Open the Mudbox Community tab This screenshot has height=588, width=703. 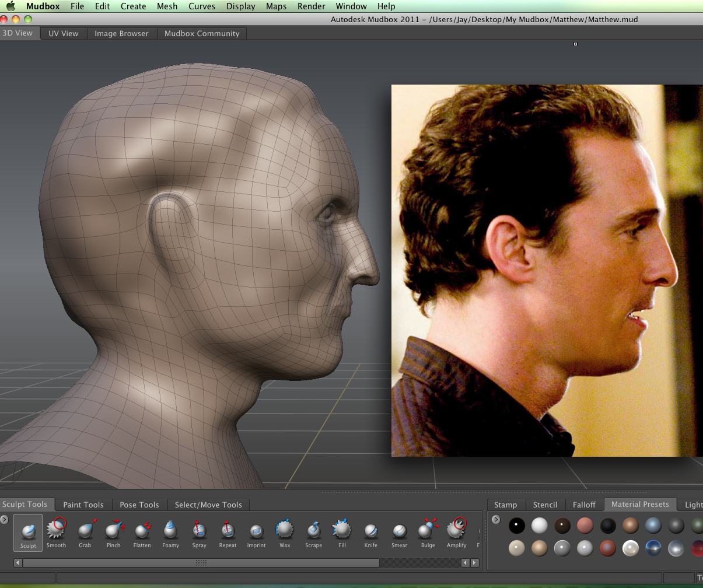(x=202, y=33)
